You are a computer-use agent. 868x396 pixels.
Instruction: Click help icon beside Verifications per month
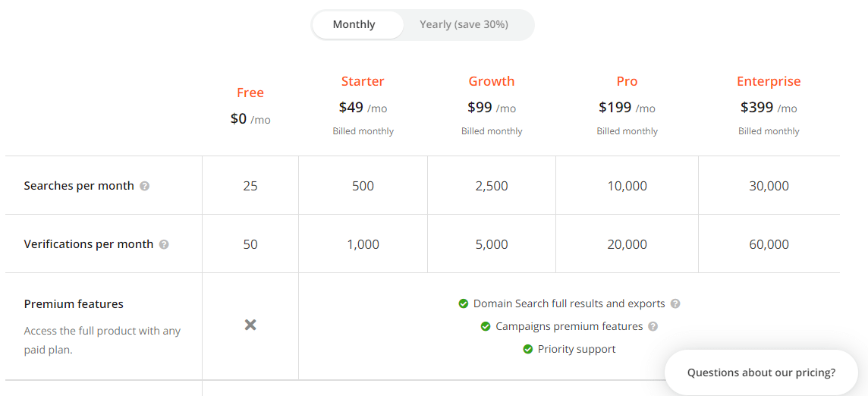(x=164, y=244)
